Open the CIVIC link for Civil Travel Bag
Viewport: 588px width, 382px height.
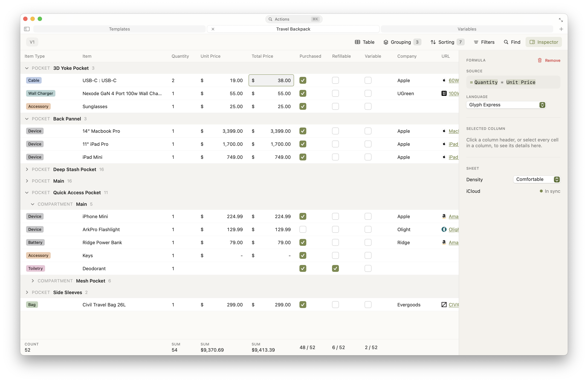coord(454,305)
